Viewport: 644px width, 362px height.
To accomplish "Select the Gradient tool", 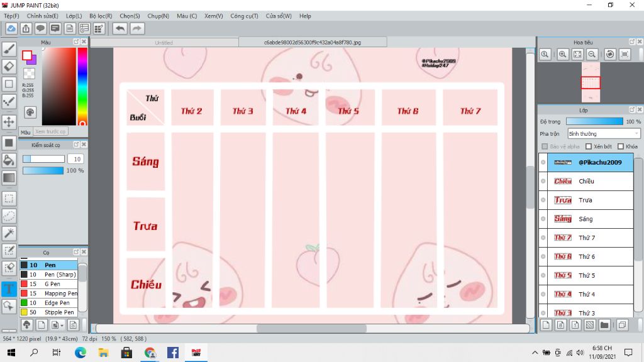I will [9, 178].
